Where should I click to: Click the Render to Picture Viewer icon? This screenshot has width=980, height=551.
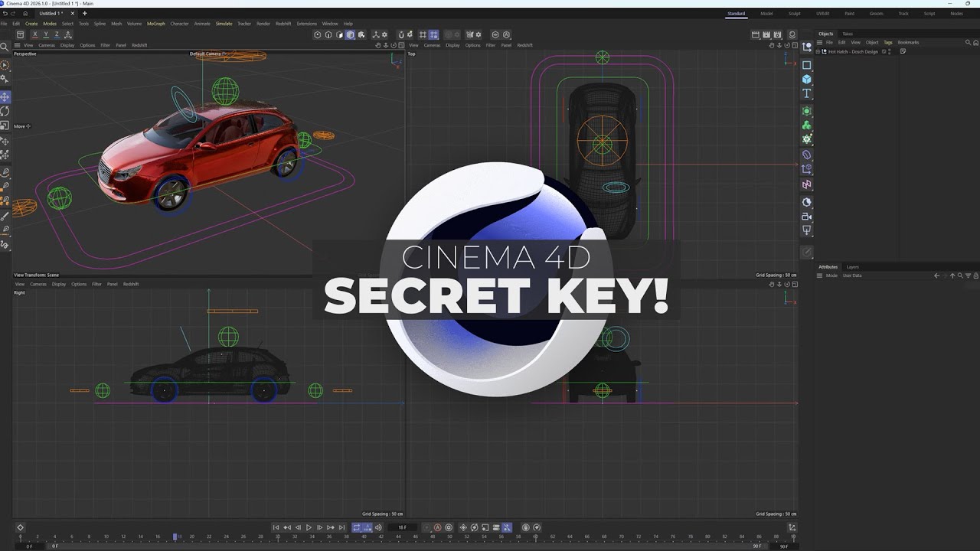[x=766, y=34]
